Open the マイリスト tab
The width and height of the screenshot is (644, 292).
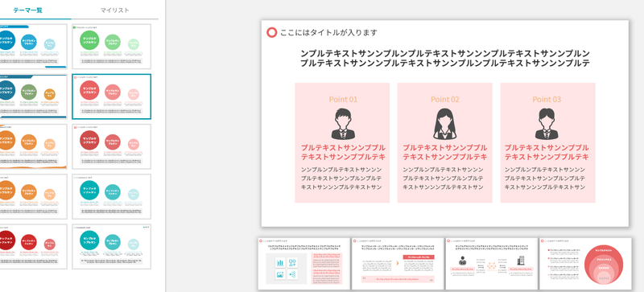pos(115,10)
